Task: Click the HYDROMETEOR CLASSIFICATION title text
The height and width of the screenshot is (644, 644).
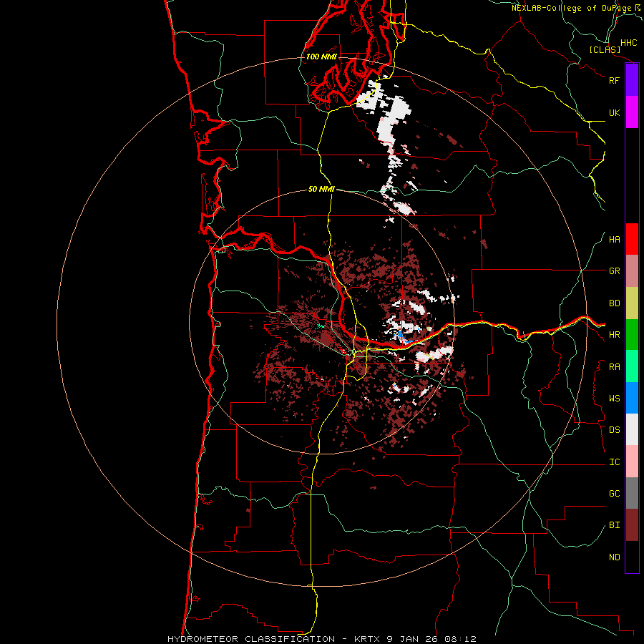Action: [251, 639]
